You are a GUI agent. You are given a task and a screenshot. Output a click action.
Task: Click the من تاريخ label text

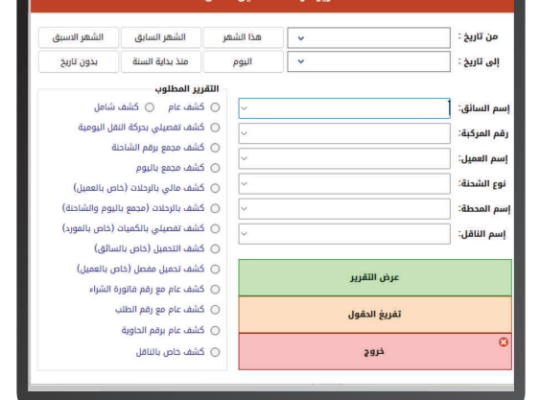pos(478,37)
